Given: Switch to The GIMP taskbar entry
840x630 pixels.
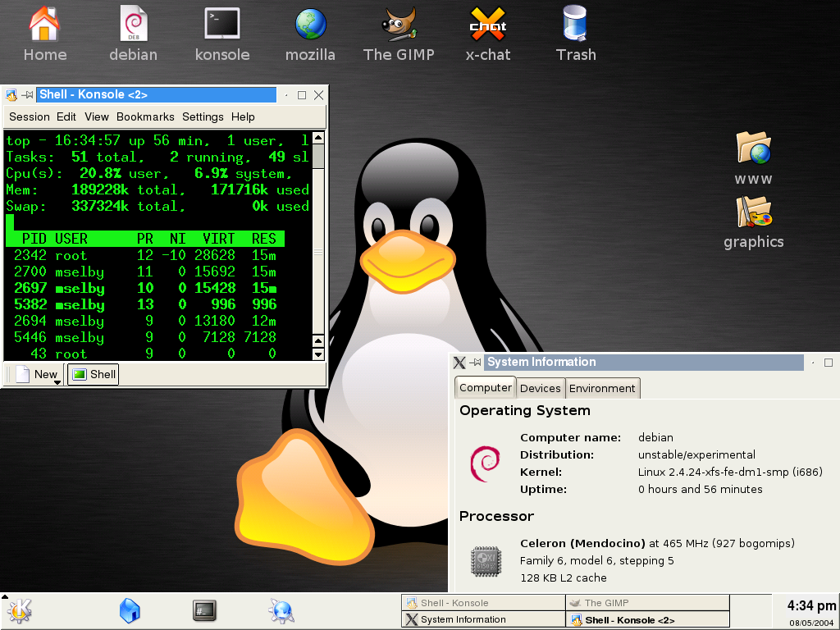Looking at the screenshot, I should (648, 603).
